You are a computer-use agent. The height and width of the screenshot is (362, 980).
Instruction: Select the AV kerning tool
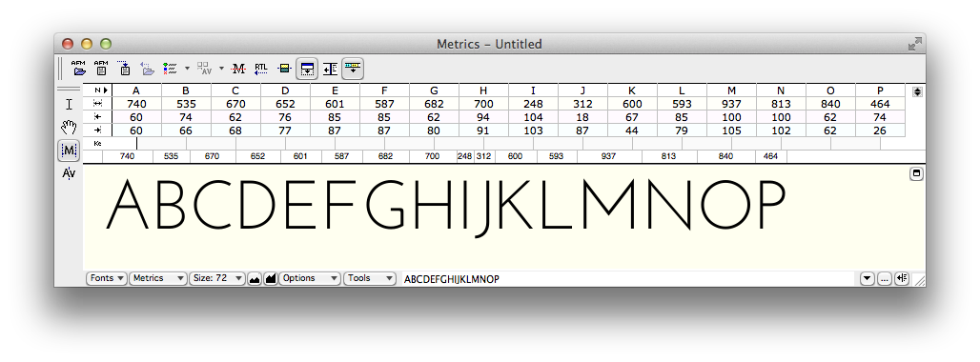(69, 172)
